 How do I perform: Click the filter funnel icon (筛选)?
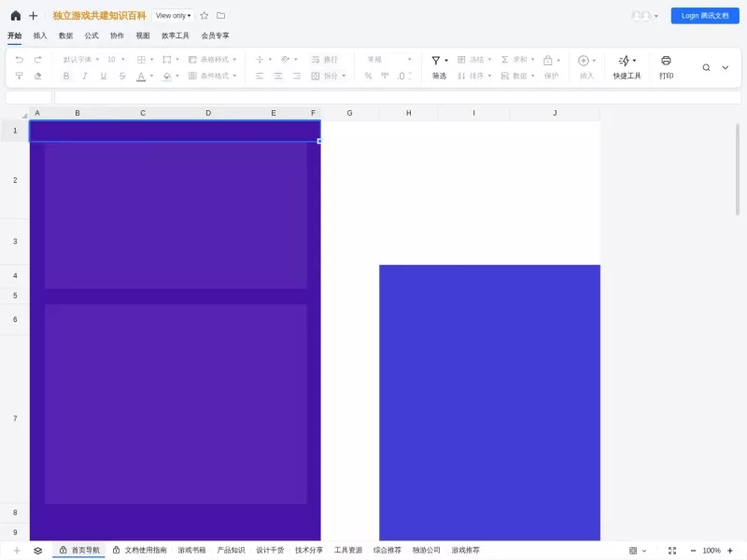(435, 60)
